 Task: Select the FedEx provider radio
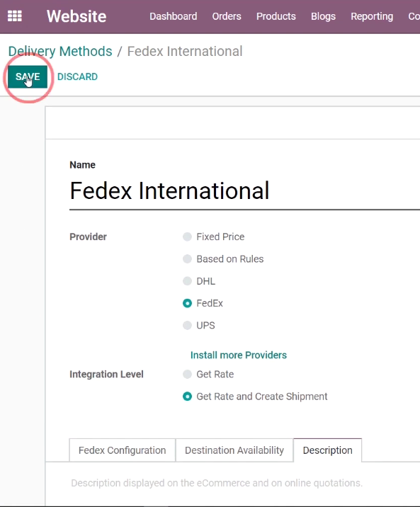point(187,303)
